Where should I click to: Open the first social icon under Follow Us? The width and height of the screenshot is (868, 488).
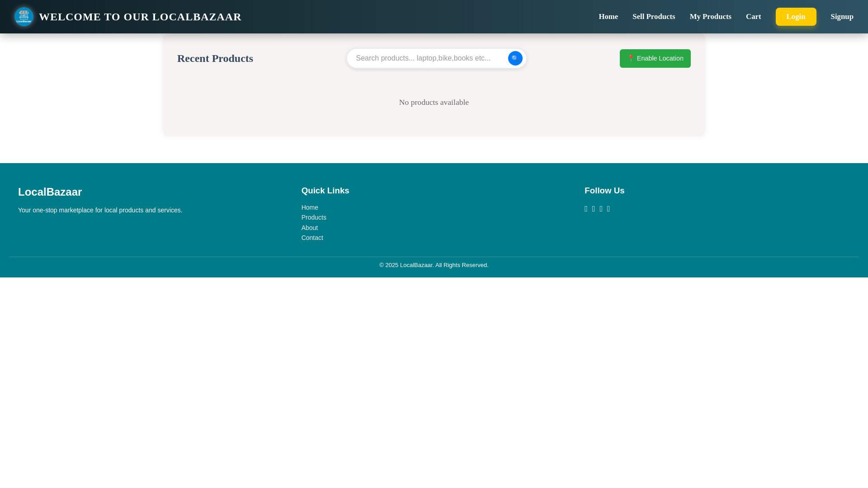pyautogui.click(x=586, y=209)
